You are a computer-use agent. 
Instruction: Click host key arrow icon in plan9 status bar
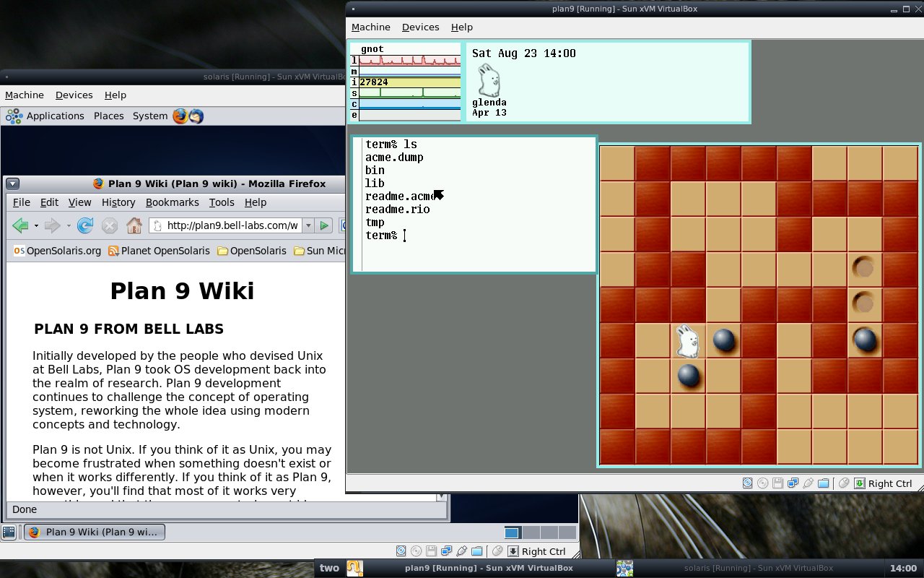(x=859, y=483)
